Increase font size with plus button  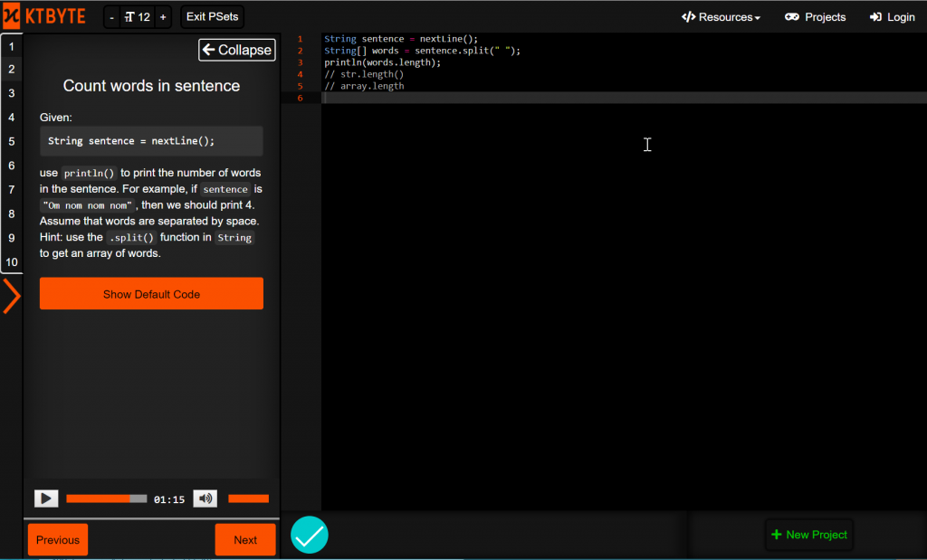(162, 17)
